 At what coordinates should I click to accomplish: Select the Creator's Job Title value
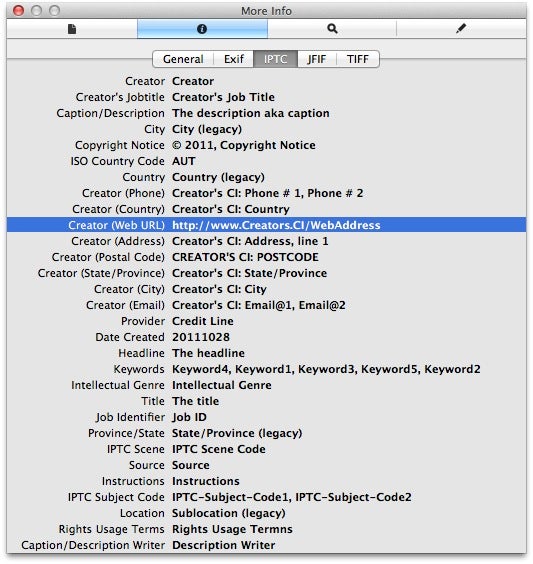coord(223,97)
